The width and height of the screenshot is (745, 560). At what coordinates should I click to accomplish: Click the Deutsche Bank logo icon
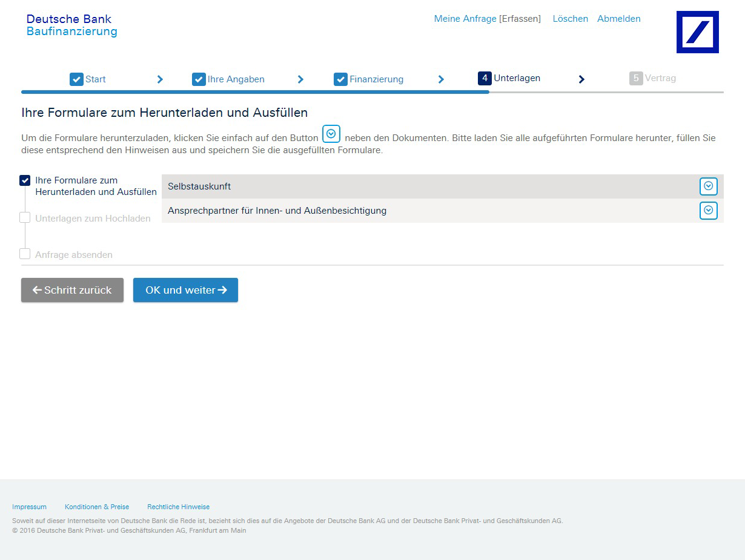pos(698,32)
